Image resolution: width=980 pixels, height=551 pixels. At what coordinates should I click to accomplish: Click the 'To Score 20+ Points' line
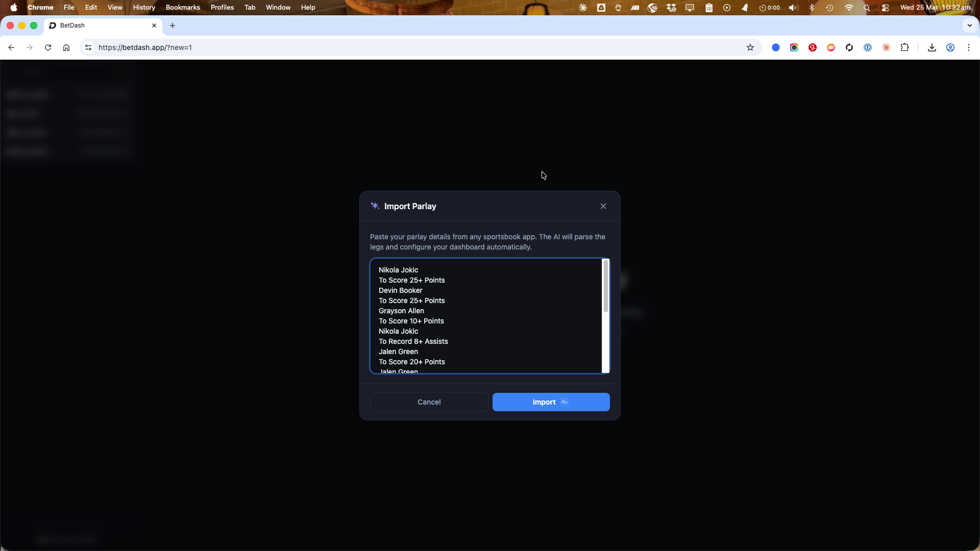pyautogui.click(x=412, y=362)
